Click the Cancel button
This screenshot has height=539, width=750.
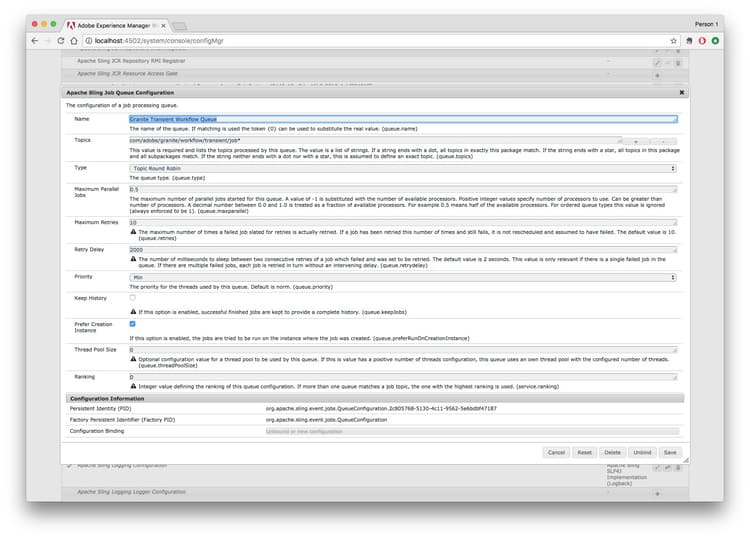(x=556, y=452)
